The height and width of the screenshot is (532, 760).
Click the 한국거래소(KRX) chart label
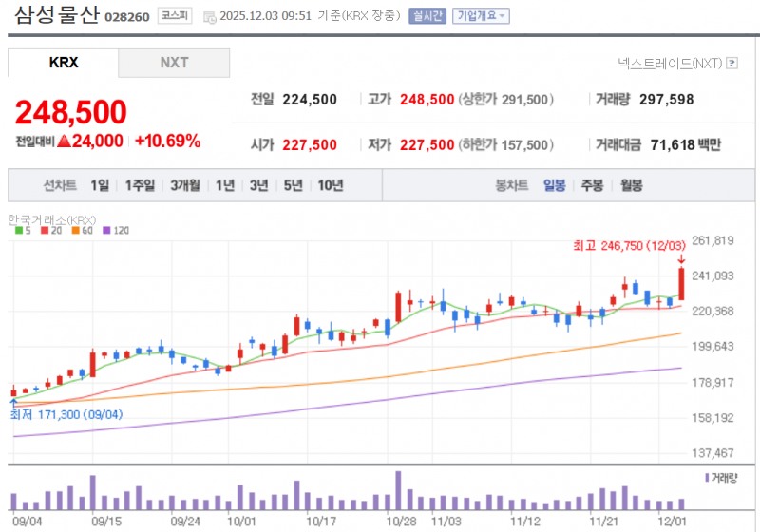[x=52, y=220]
